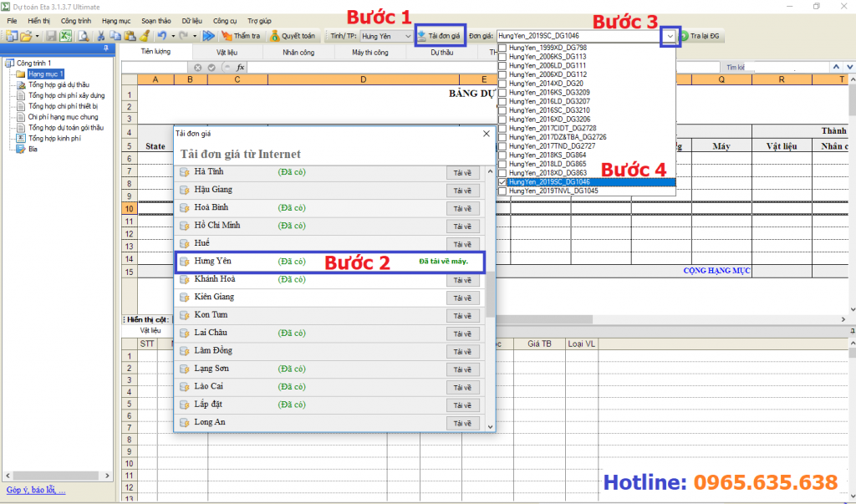Image resolution: width=856 pixels, height=504 pixels.
Task: Switch to the Nhân công tab
Action: (x=299, y=52)
